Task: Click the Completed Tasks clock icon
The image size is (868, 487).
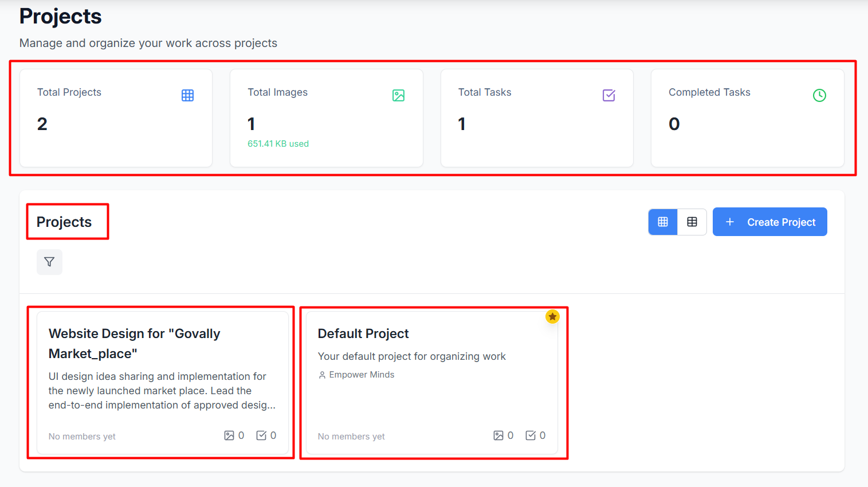Action: pyautogui.click(x=819, y=96)
